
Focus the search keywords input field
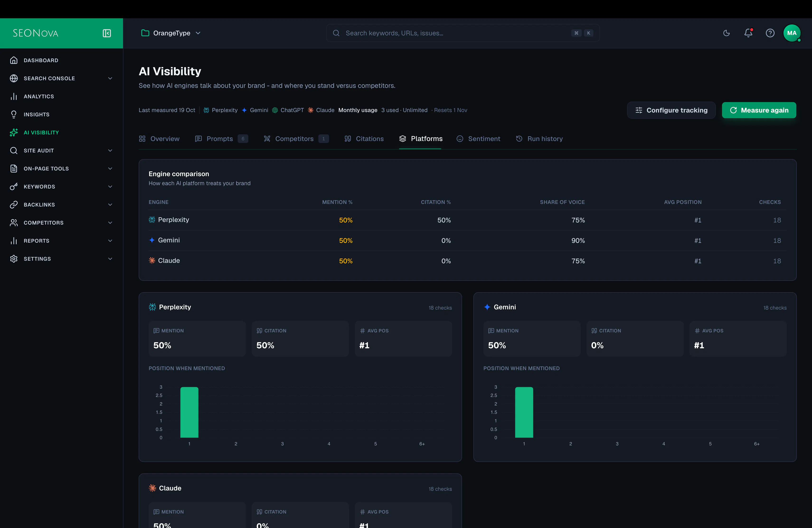463,33
